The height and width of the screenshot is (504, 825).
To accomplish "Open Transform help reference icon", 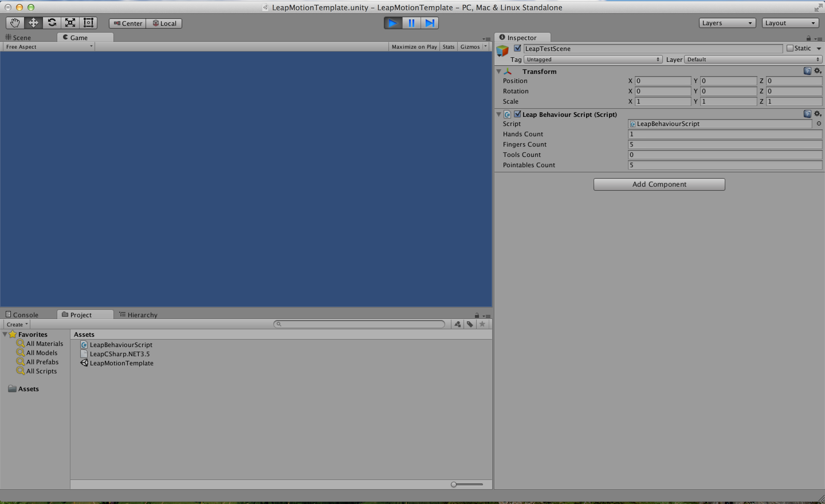I will (x=807, y=71).
